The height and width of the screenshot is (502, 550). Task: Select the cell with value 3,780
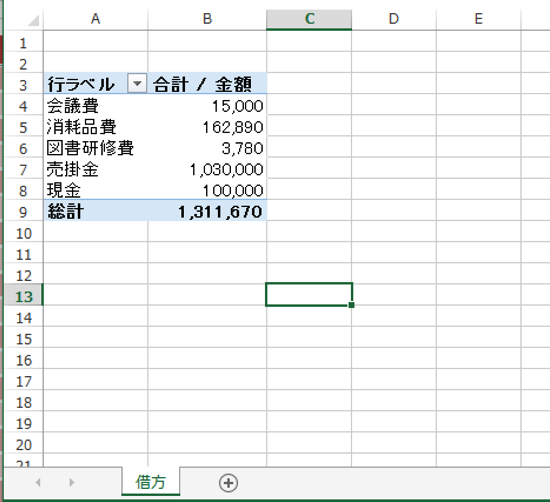(207, 147)
